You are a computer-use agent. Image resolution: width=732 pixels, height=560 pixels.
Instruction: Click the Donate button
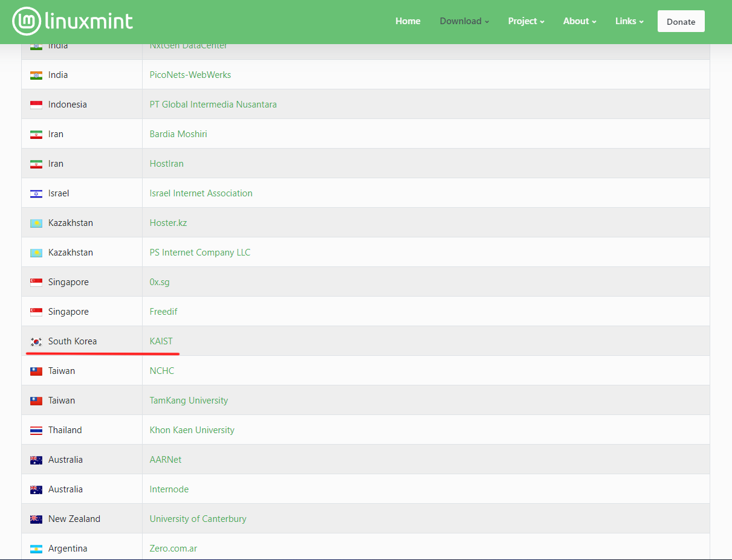[x=681, y=21]
